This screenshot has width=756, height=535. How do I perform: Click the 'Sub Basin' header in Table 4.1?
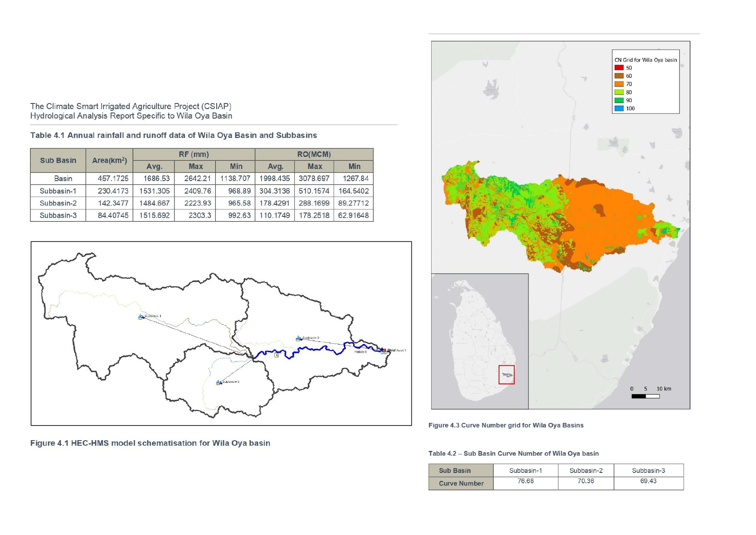(x=58, y=160)
